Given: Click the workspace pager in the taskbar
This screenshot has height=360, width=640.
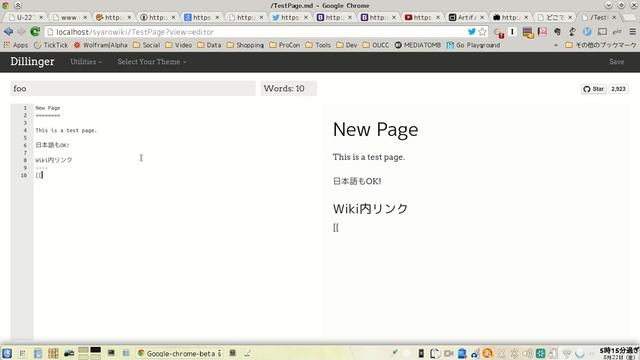Looking at the screenshot, I should pyautogui.click(x=89, y=353).
